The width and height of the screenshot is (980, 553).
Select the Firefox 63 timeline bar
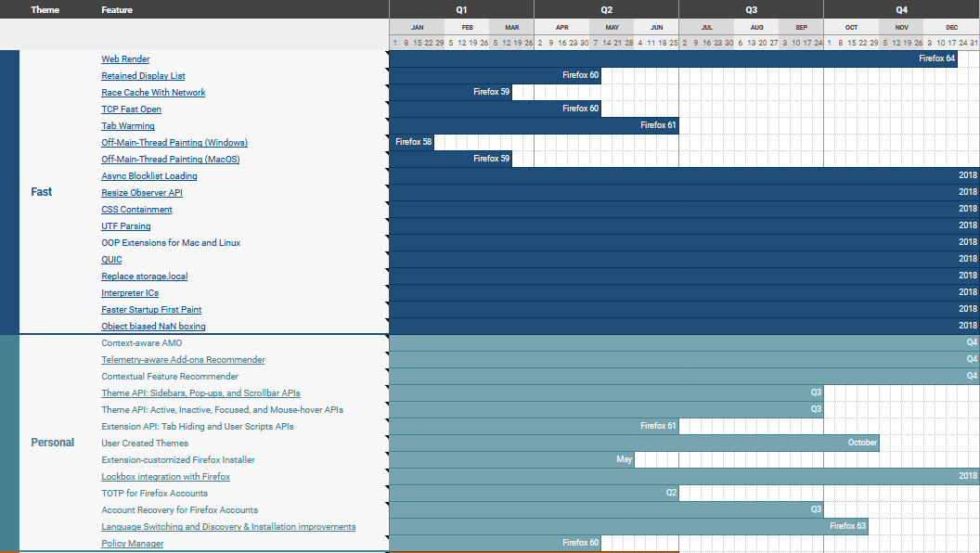point(628,526)
